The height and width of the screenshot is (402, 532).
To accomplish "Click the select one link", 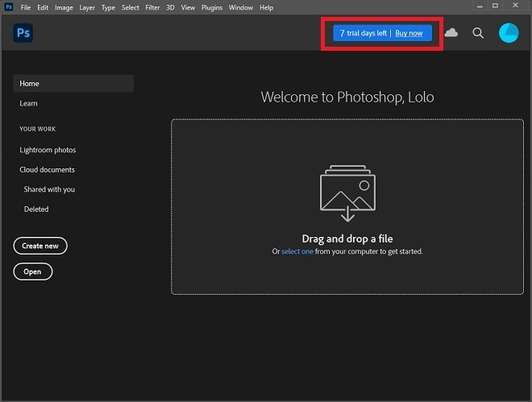I will pos(297,251).
